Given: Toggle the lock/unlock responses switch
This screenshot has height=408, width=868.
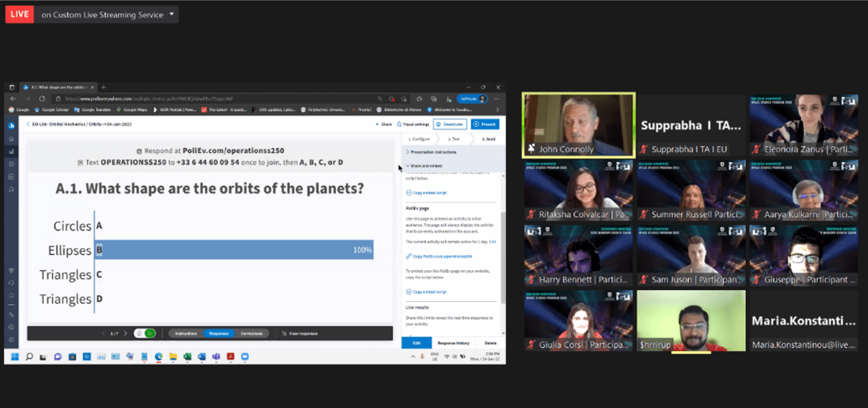Looking at the screenshot, I should (x=145, y=333).
